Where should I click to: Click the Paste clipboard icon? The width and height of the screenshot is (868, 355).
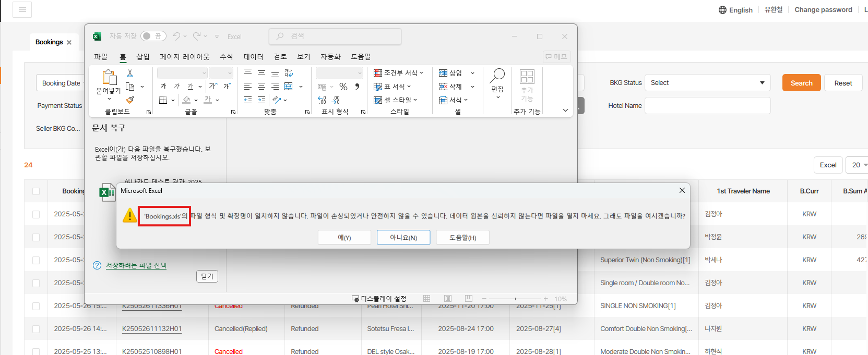109,78
